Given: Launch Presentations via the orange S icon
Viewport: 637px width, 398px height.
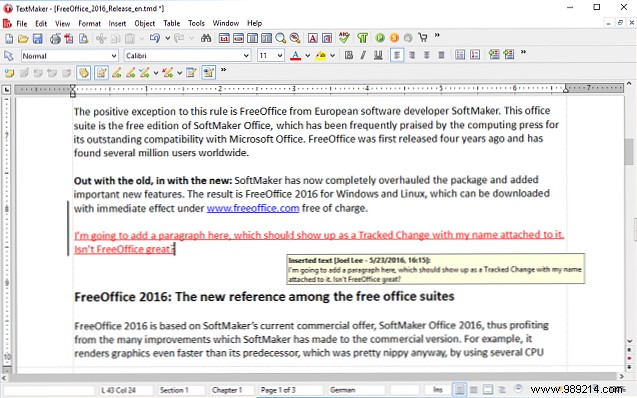Looking at the screenshot, I should 394,38.
